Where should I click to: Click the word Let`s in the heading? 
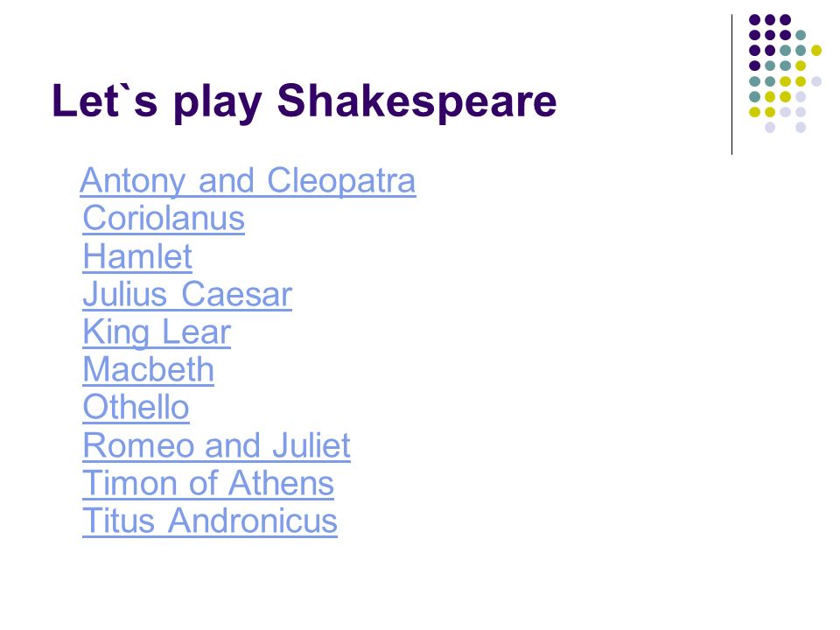[105, 100]
